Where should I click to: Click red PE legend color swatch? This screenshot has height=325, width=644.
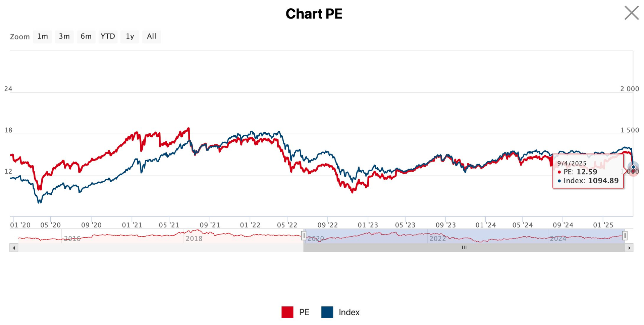pos(287,312)
